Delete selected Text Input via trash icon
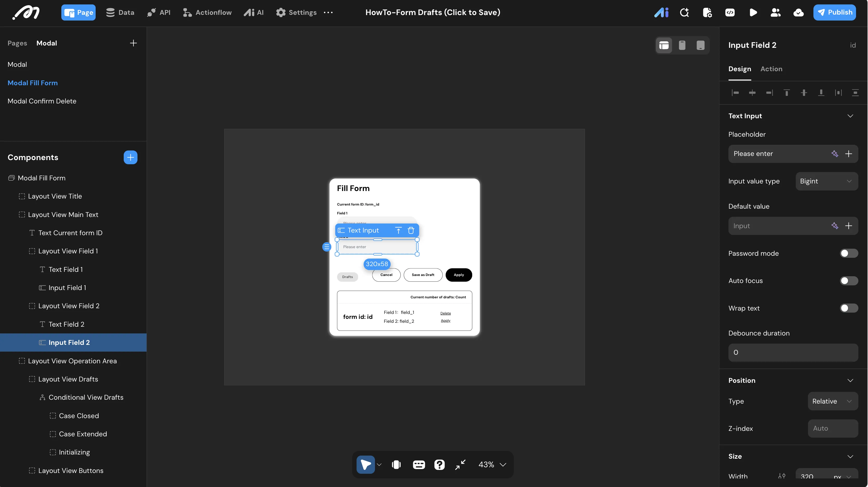The image size is (868, 487). pos(411,231)
